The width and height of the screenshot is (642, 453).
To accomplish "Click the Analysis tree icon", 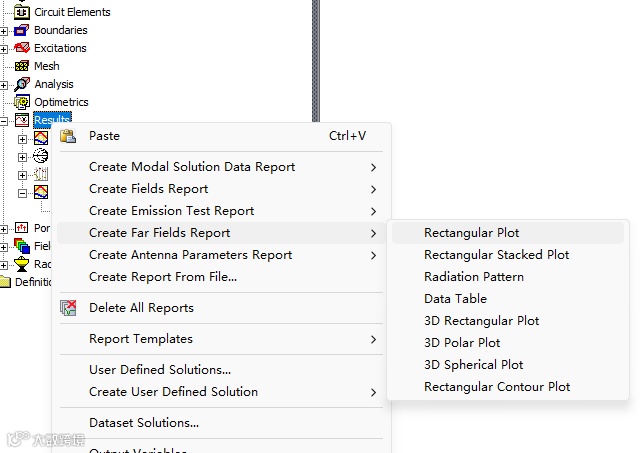I will pyautogui.click(x=21, y=84).
